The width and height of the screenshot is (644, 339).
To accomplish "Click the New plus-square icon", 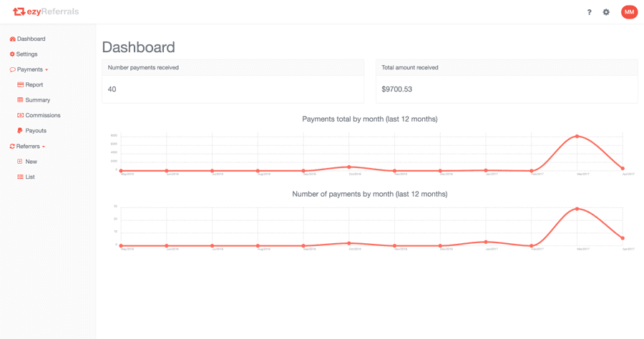I will (20, 162).
